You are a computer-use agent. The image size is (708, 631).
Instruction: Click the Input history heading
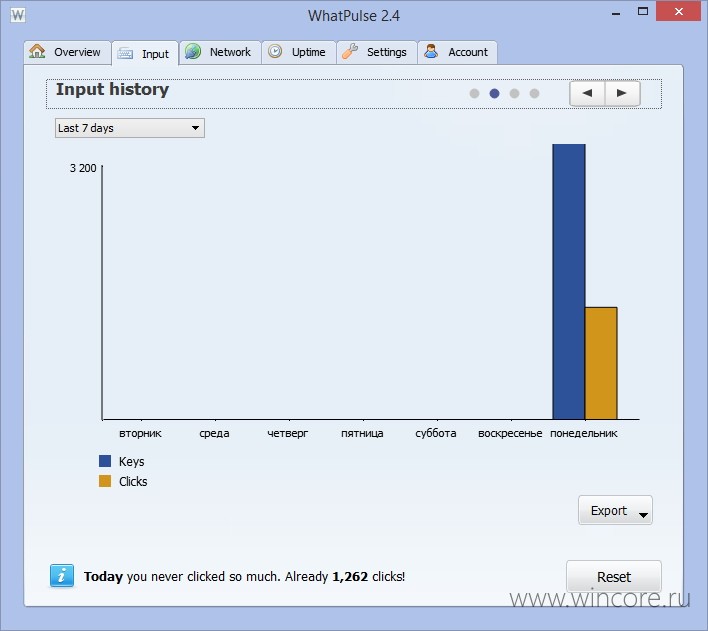112,89
